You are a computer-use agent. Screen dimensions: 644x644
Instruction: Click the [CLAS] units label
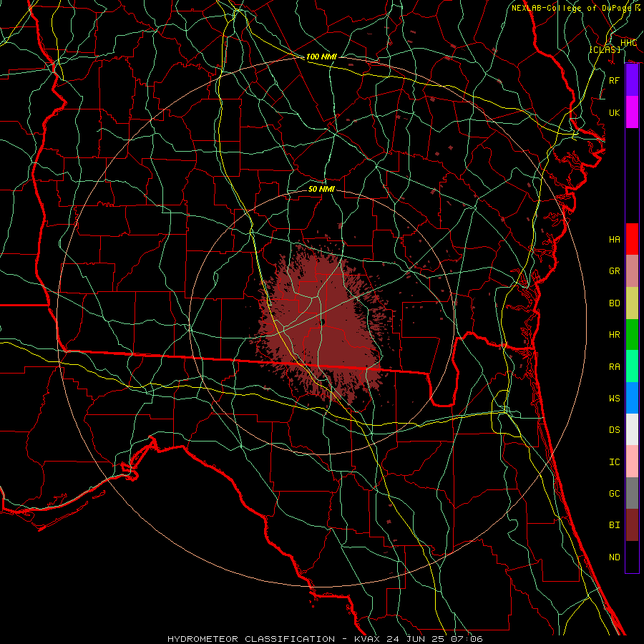click(x=605, y=49)
